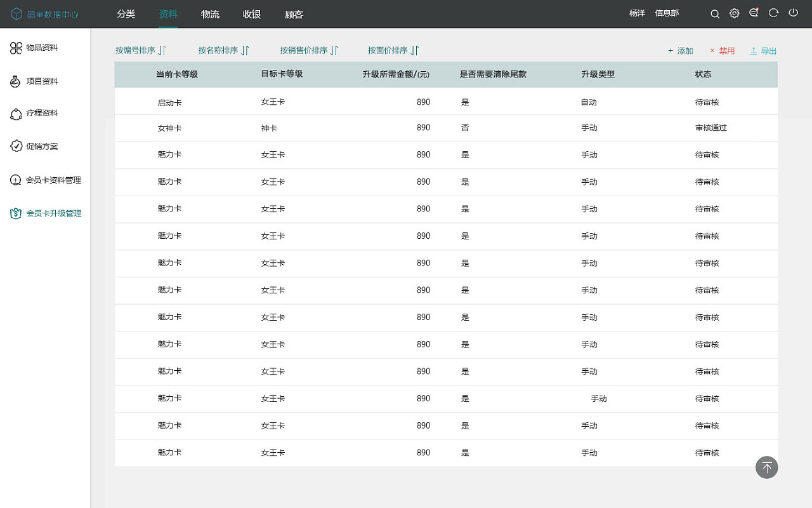Export data using the 导出 link
The width and height of the screenshot is (812, 508).
point(763,50)
